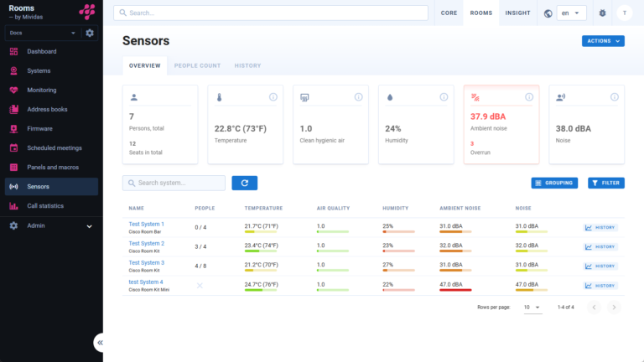
Task: Open the Test System 2 link
Action: click(146, 243)
